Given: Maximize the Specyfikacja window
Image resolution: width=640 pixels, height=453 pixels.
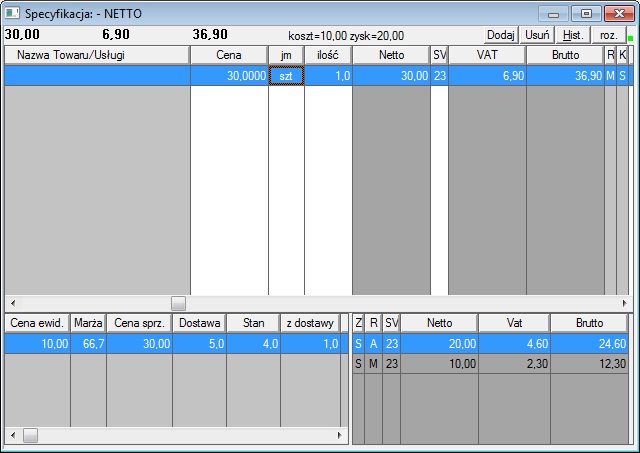Looking at the screenshot, I should 586,13.
